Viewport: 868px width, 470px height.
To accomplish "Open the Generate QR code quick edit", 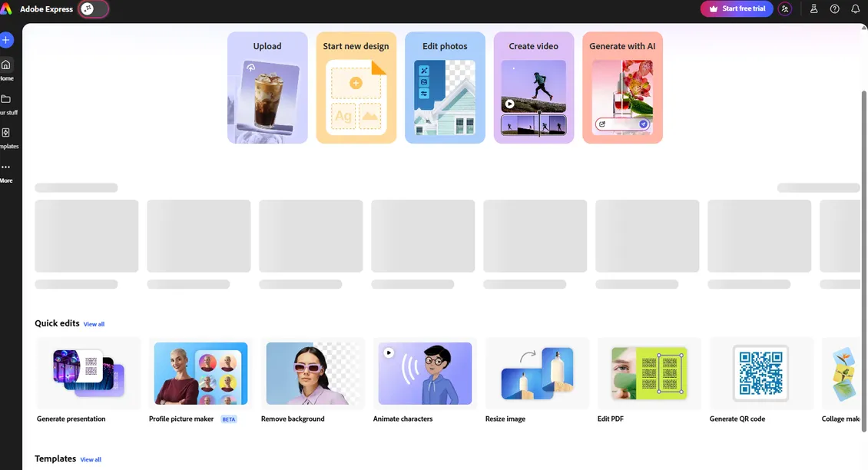I will click(761, 381).
